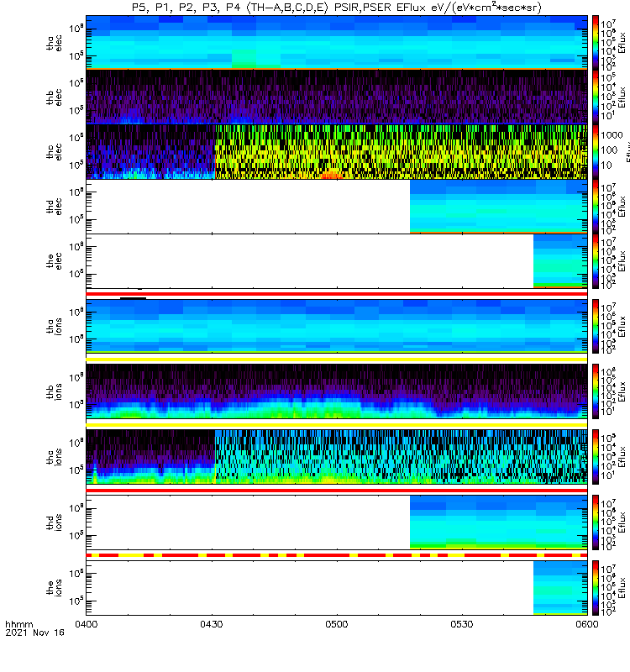The width and height of the screenshot is (630, 672).
Task: Select the 'the elec' axis label
Action: pyautogui.click(x=54, y=261)
